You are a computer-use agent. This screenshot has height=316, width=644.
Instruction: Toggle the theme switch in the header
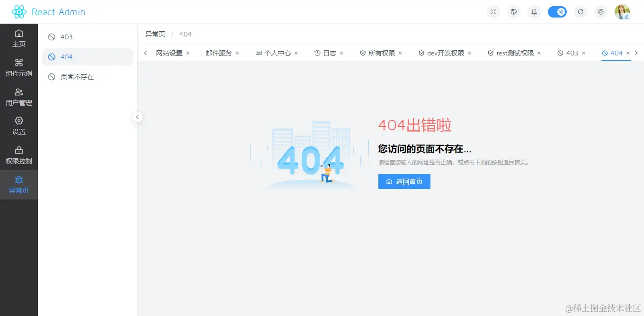pos(557,11)
